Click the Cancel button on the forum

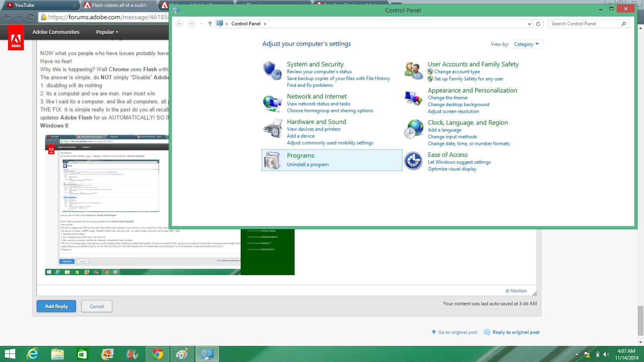[97, 306]
